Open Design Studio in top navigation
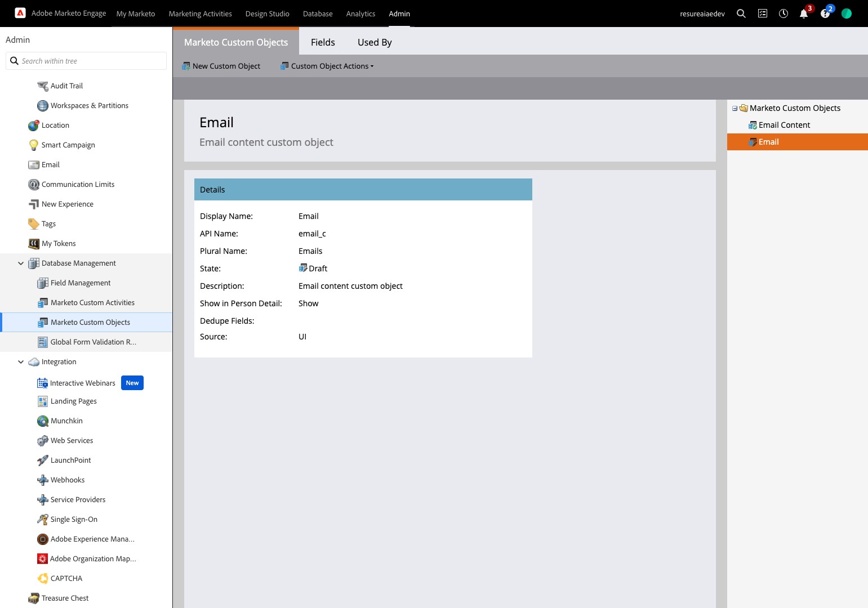Viewport: 868px width, 608px height. tap(268, 14)
